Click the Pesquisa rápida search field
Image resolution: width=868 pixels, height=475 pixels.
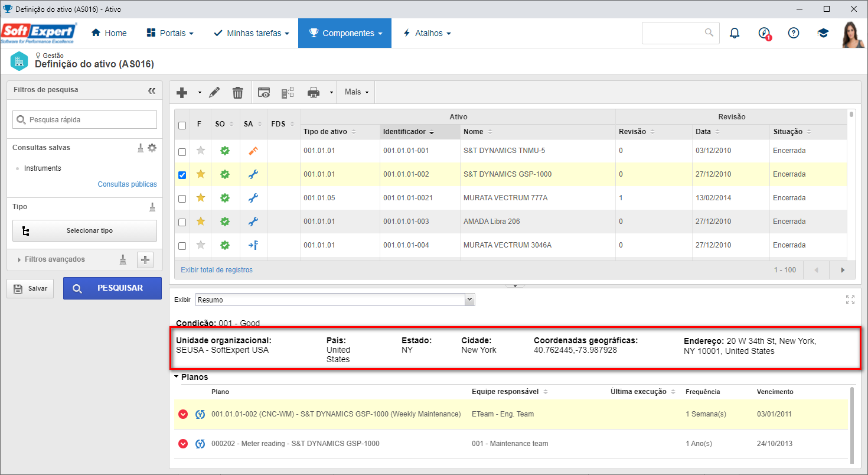(84, 119)
